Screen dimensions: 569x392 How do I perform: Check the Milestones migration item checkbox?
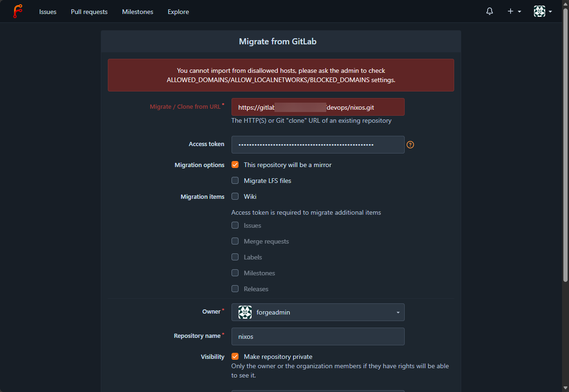[x=235, y=273]
